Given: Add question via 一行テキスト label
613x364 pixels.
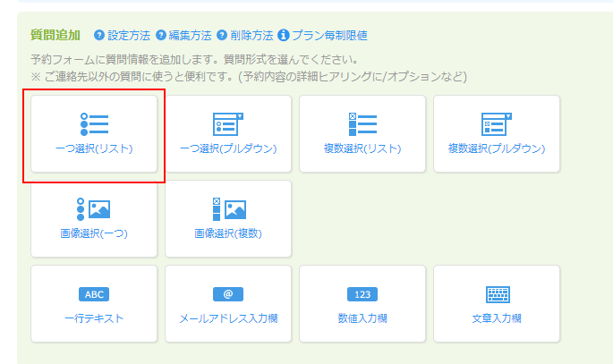Looking at the screenshot, I should [94, 318].
